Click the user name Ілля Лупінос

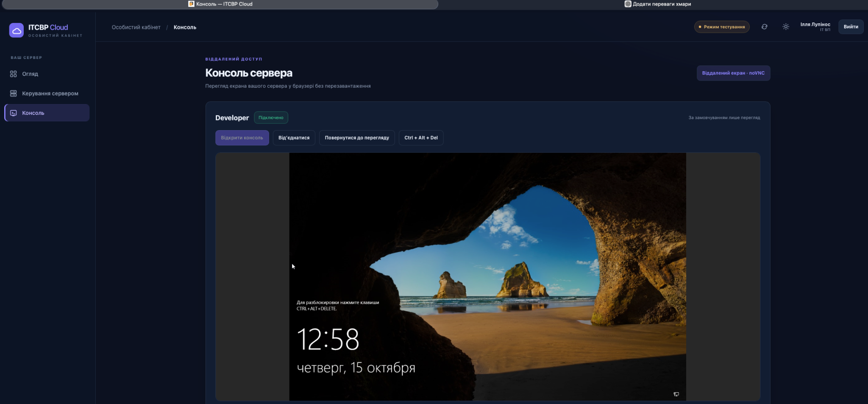(x=815, y=25)
